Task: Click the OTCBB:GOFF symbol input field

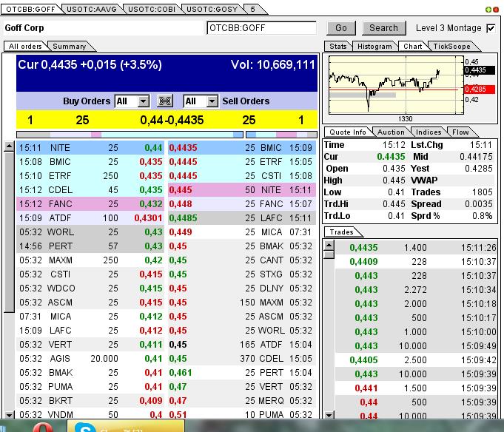Action: 262,28
